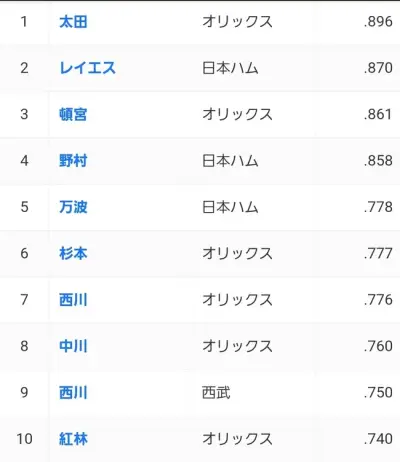Select rank number 10 cell
The height and width of the screenshot is (462, 400).
[24, 439]
